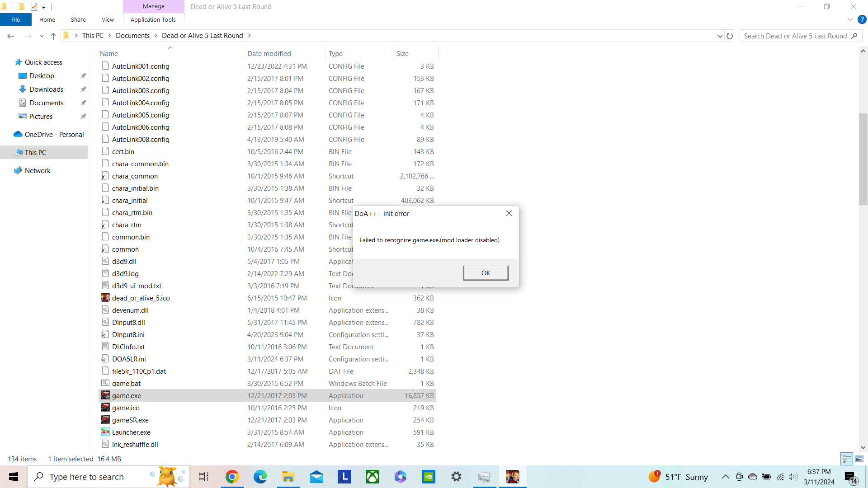Open Quick Access Toolbar customize dropdown
Viewport: 868px width, 488px height.
pyautogui.click(x=44, y=7)
